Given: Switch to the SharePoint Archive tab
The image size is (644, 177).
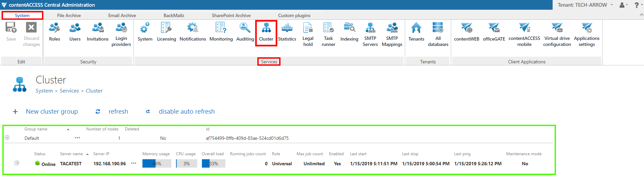Looking at the screenshot, I should [x=231, y=15].
